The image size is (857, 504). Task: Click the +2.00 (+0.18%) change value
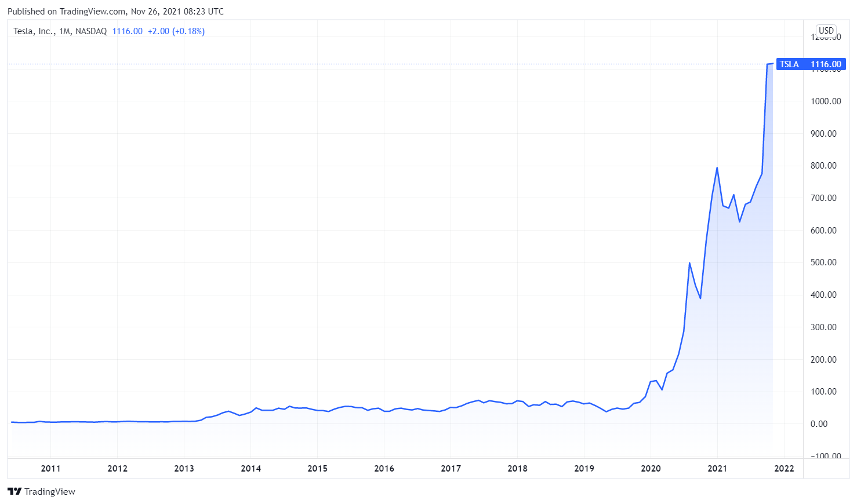(x=176, y=31)
